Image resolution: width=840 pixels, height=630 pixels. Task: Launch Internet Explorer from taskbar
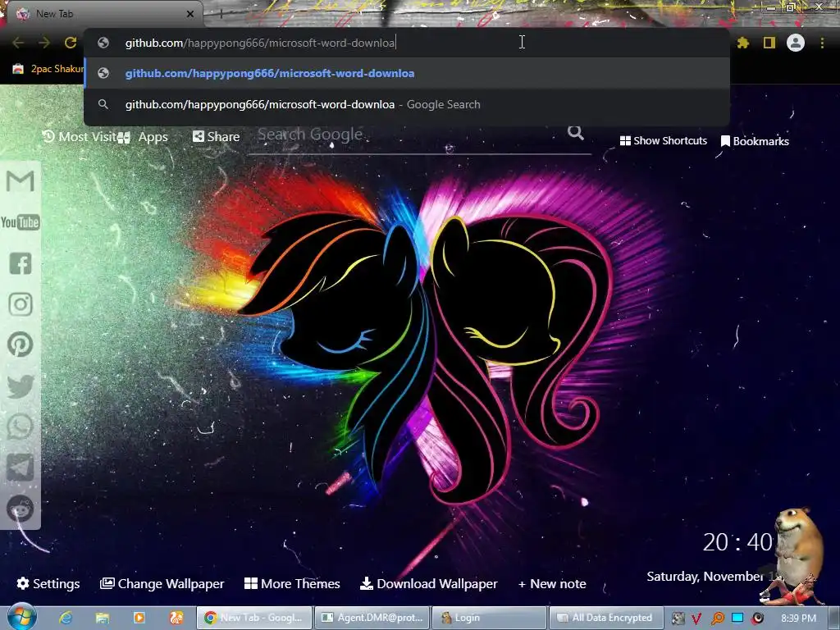click(66, 618)
